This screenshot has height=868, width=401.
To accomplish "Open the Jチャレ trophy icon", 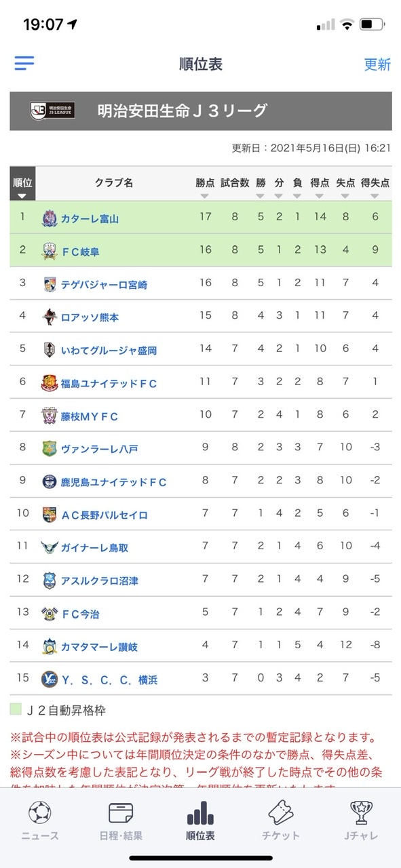I will point(360,812).
